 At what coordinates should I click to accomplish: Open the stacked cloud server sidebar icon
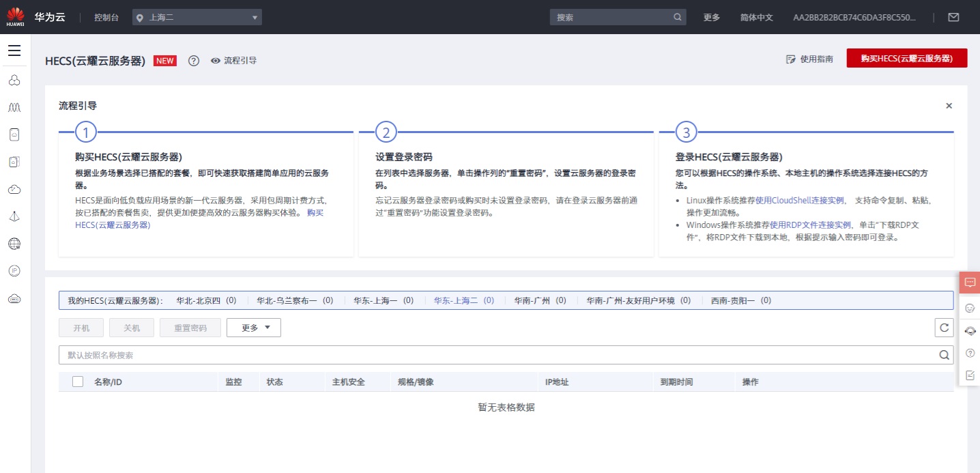click(x=14, y=162)
